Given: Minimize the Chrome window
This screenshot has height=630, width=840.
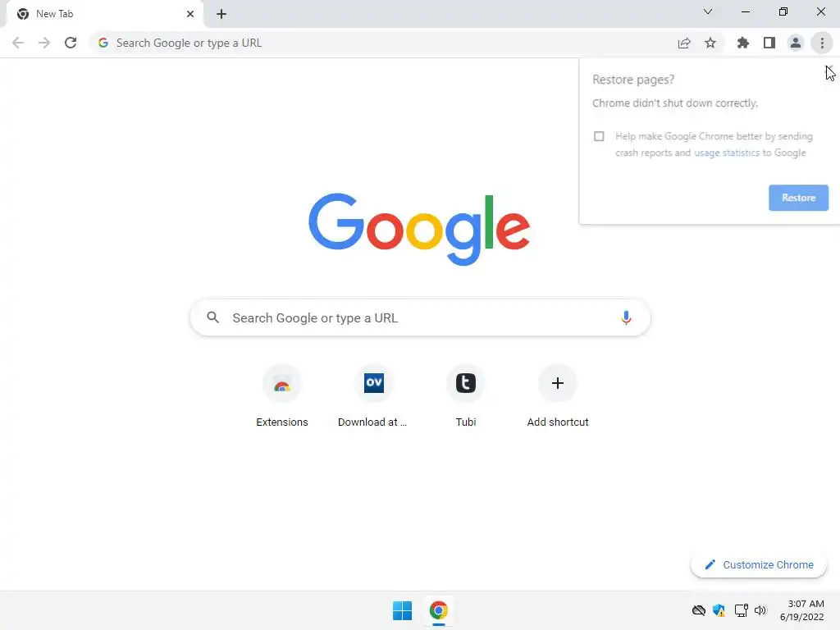Looking at the screenshot, I should point(745,11).
